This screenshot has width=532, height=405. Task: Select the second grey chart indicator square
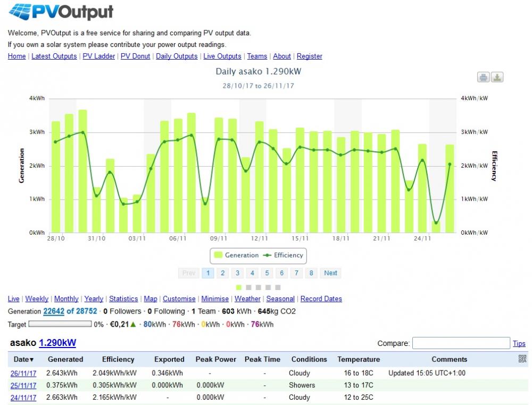point(258,287)
